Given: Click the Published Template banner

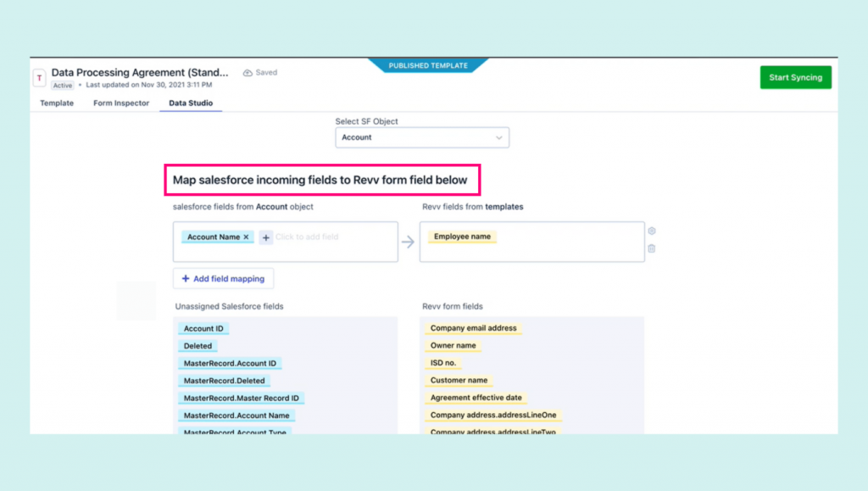Looking at the screenshot, I should click(x=428, y=65).
